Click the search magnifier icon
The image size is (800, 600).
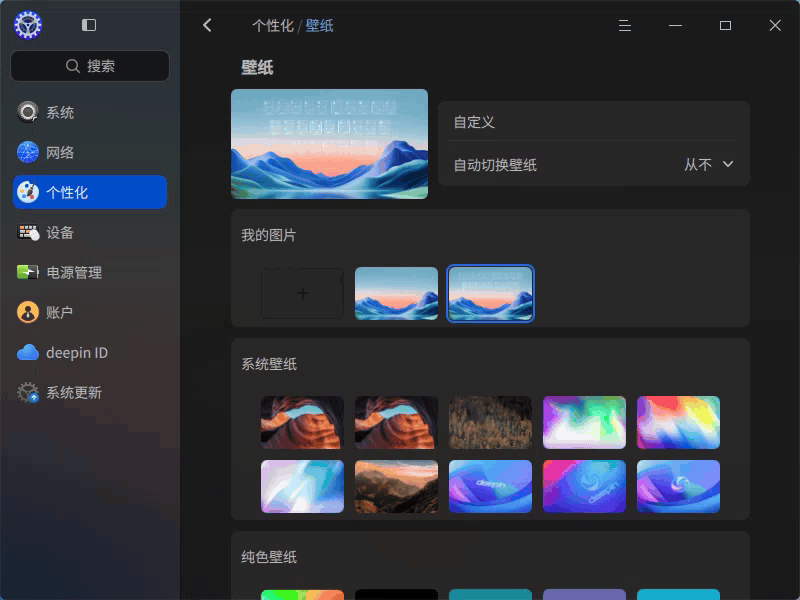click(73, 66)
